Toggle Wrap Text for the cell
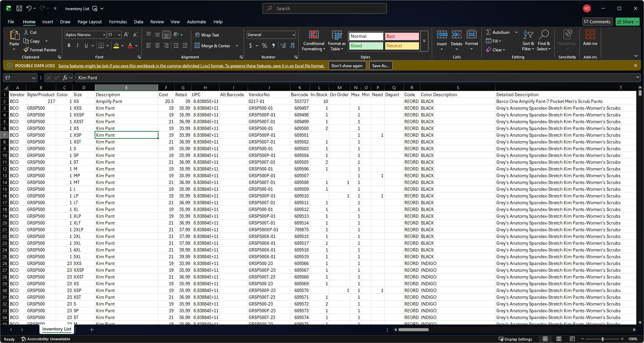The height and width of the screenshot is (343, 644). (x=207, y=35)
